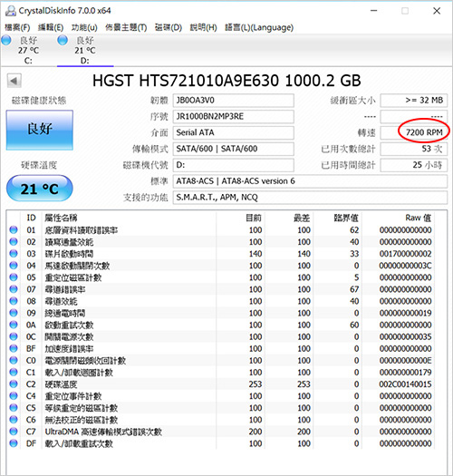Click raw value 0000000003C
Screen dimensions: 453x476
click(x=405, y=266)
